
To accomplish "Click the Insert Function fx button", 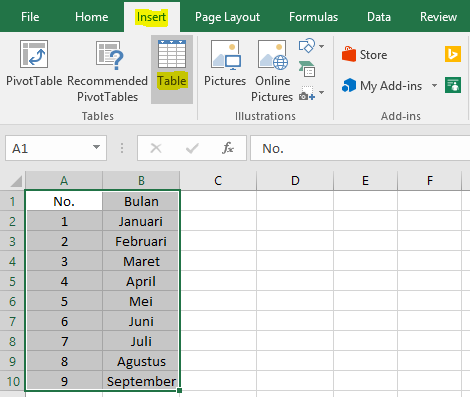I will (x=228, y=148).
